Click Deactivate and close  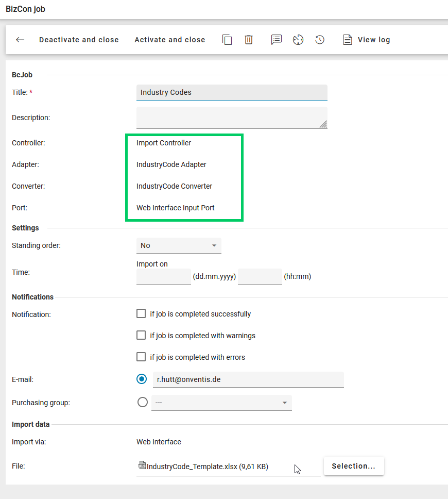pyautogui.click(x=79, y=40)
